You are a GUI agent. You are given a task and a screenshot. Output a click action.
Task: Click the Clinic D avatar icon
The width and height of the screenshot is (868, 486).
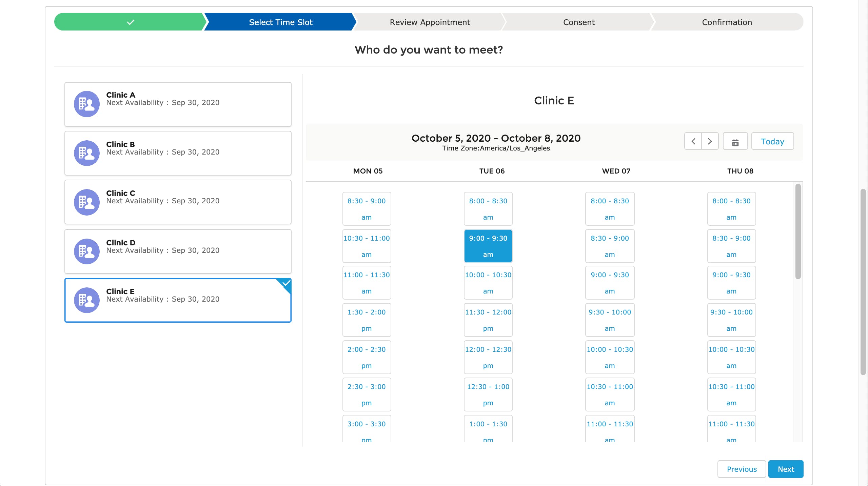86,251
